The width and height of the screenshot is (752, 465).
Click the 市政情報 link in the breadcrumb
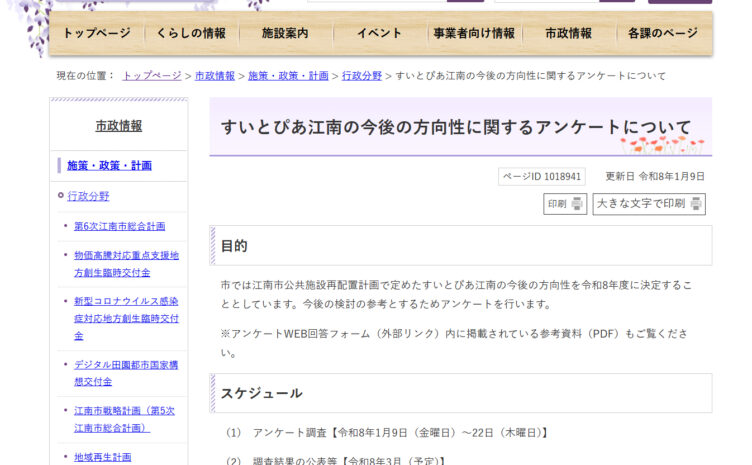click(215, 76)
